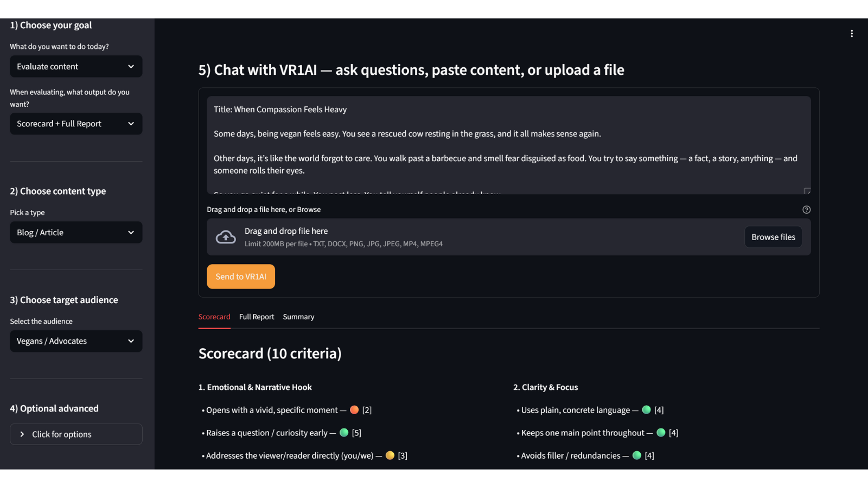868x488 pixels.
Task: Click the yellow dot beside addresses reader directly
Action: [x=390, y=455]
